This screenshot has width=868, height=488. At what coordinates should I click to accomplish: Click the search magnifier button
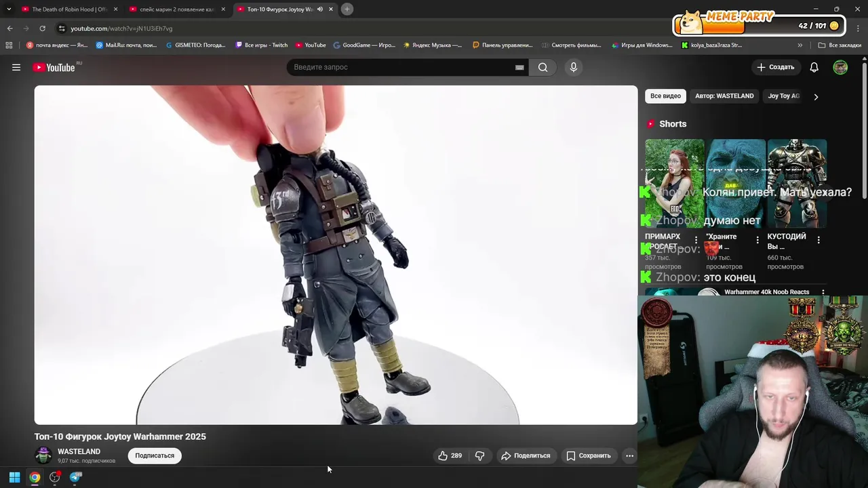click(x=542, y=67)
